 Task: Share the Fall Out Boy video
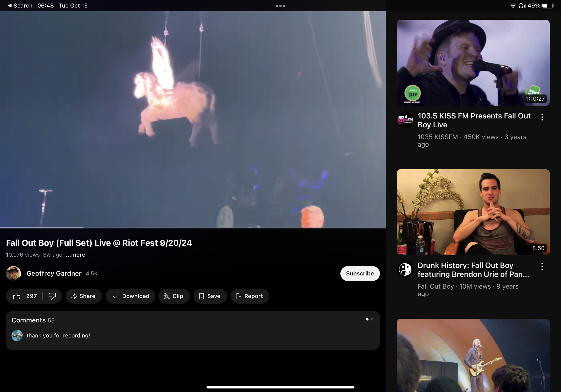coord(84,296)
